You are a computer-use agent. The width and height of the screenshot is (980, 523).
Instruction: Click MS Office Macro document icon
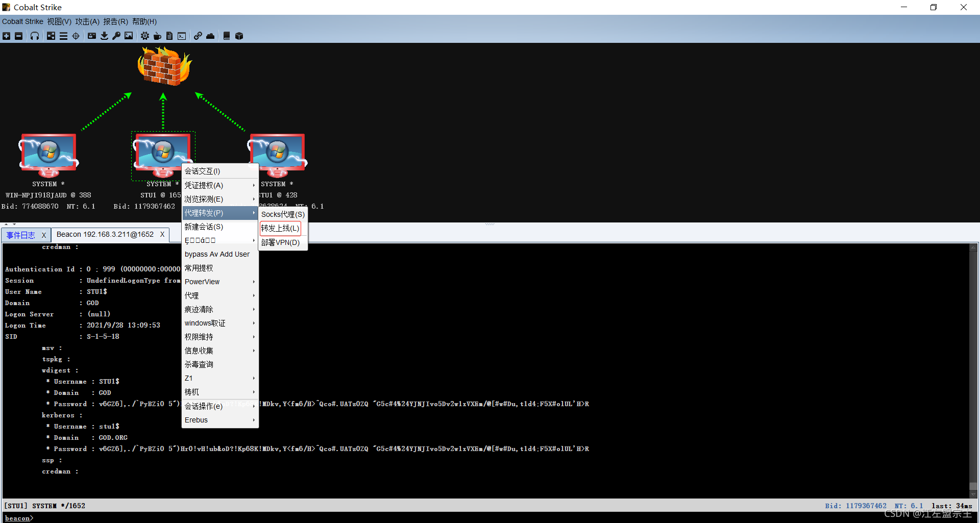coord(169,36)
